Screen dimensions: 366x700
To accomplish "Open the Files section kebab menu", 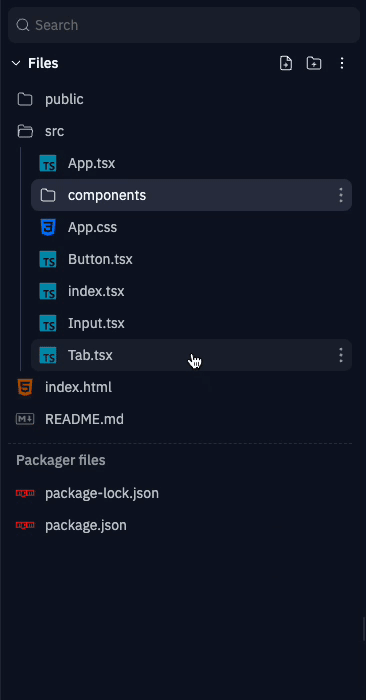I will pyautogui.click(x=342, y=63).
